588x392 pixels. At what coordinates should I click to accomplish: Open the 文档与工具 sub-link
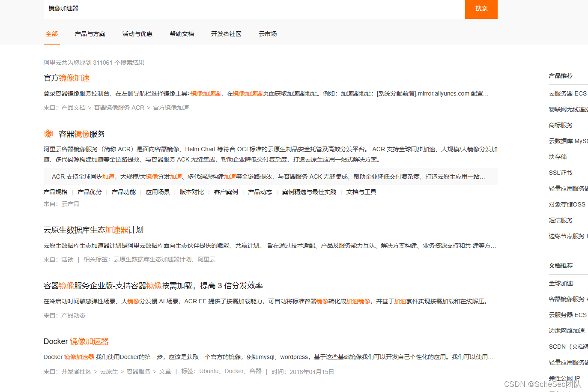pos(361,192)
